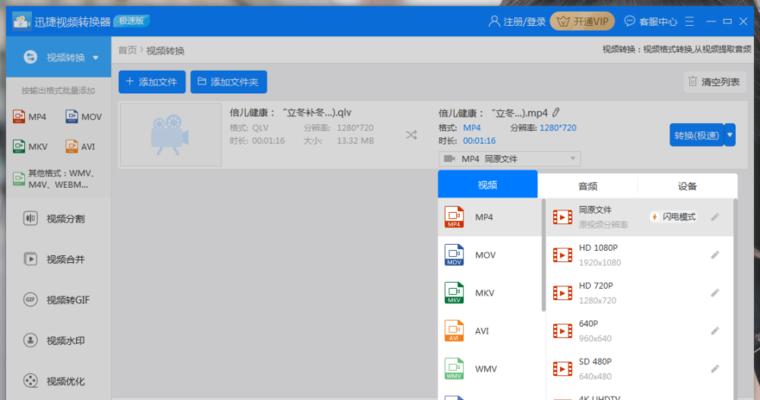Choose MOV in format list

(490, 255)
